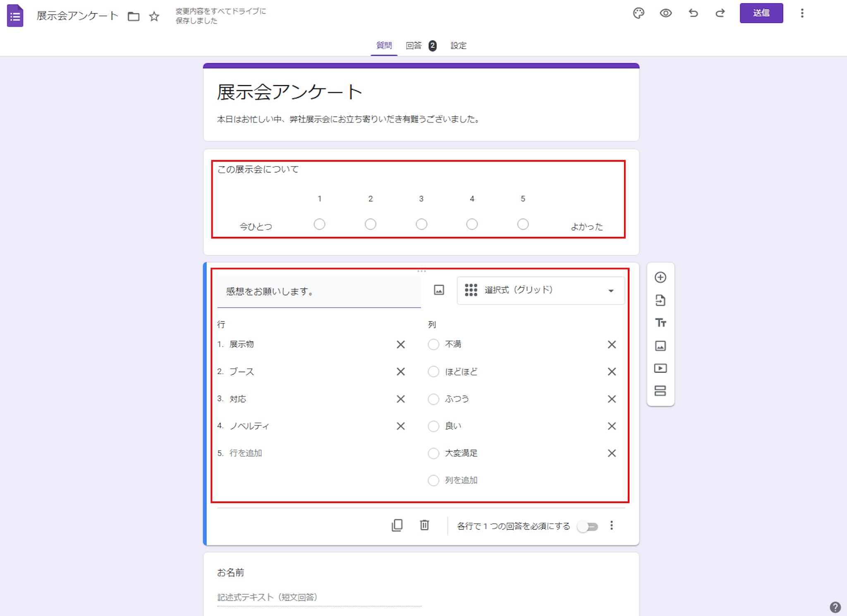Open question type dropdown 選択式（グリッド）
The width and height of the screenshot is (847, 616).
pos(540,290)
